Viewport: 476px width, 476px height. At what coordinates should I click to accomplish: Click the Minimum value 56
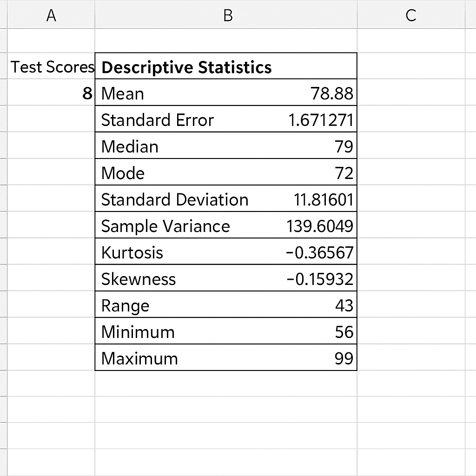point(344,332)
